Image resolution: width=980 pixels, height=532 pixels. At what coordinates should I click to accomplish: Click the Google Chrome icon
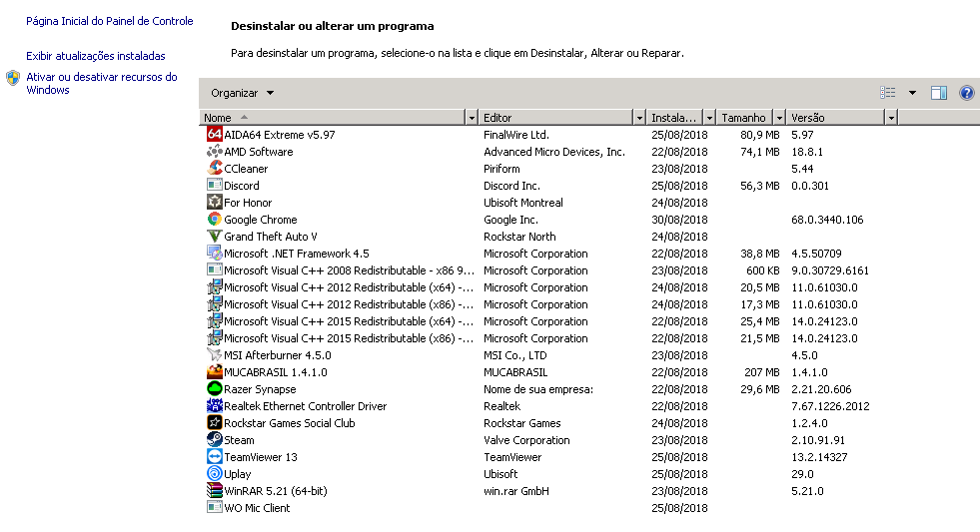pyautogui.click(x=214, y=220)
